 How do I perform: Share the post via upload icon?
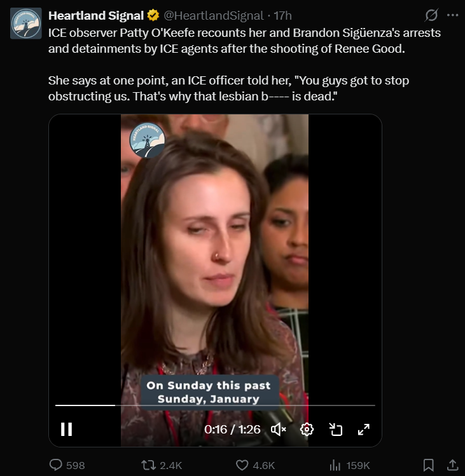(452, 465)
